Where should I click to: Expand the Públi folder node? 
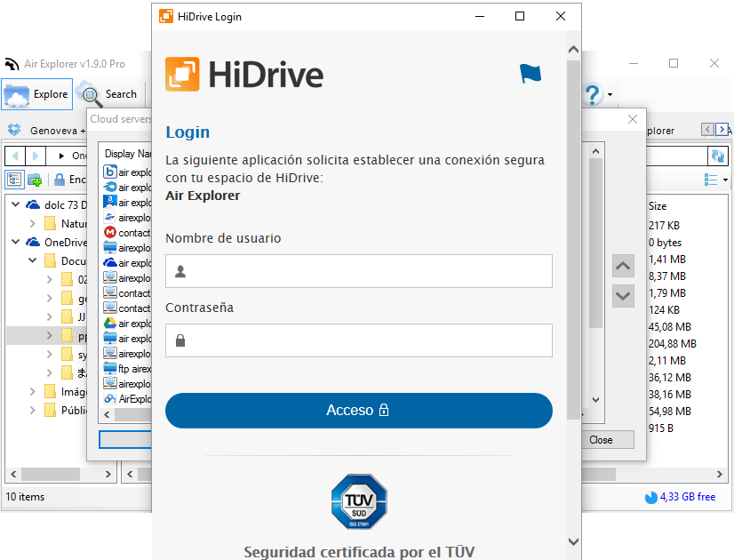coord(32,410)
